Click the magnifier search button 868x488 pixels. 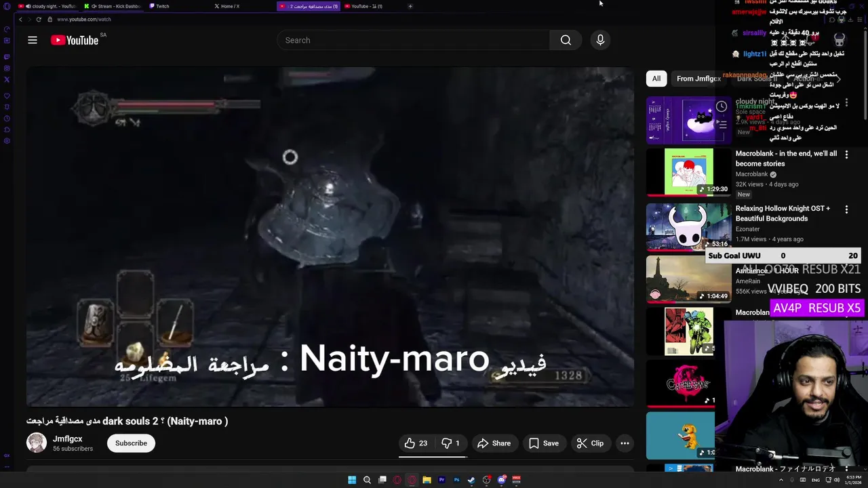566,40
